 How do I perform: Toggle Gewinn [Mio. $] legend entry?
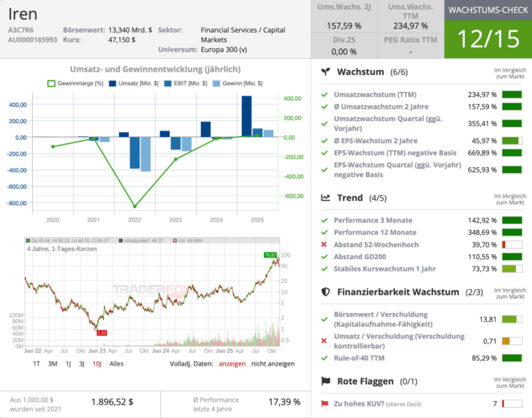[x=237, y=84]
